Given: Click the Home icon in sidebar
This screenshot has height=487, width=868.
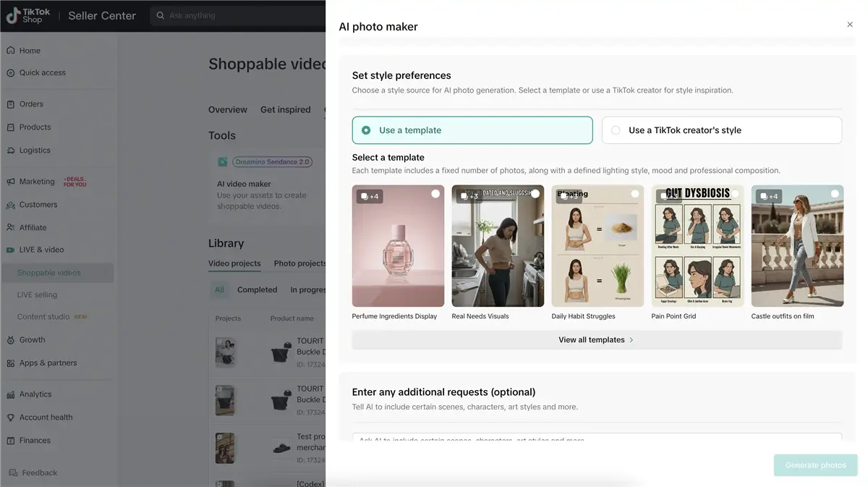Looking at the screenshot, I should click(x=10, y=51).
